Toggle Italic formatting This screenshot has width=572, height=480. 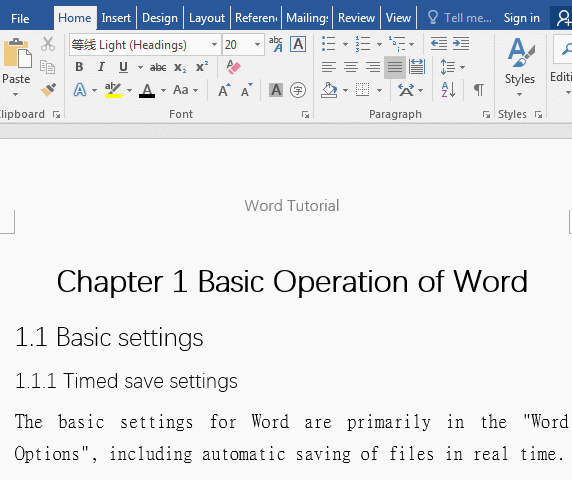tap(101, 67)
